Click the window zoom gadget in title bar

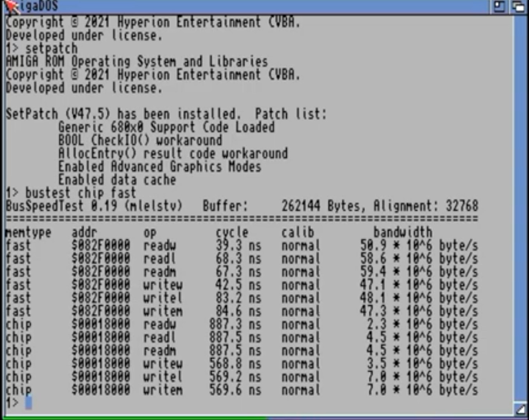pos(499,6)
